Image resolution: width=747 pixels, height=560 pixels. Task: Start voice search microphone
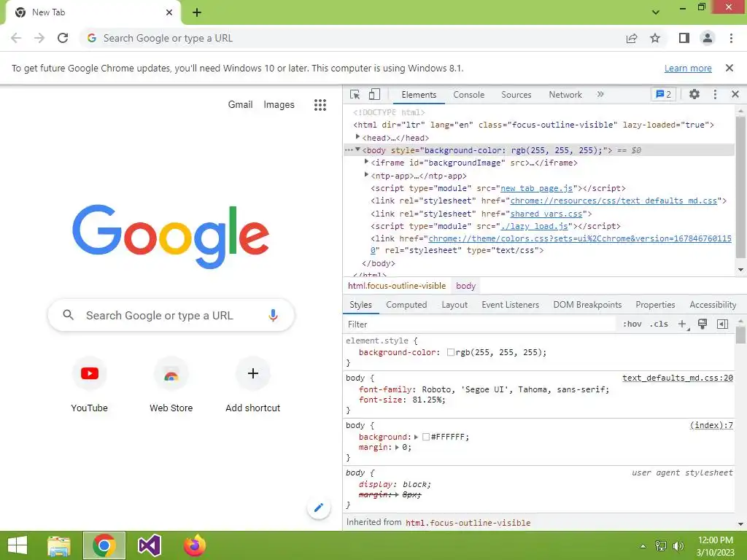pos(273,315)
